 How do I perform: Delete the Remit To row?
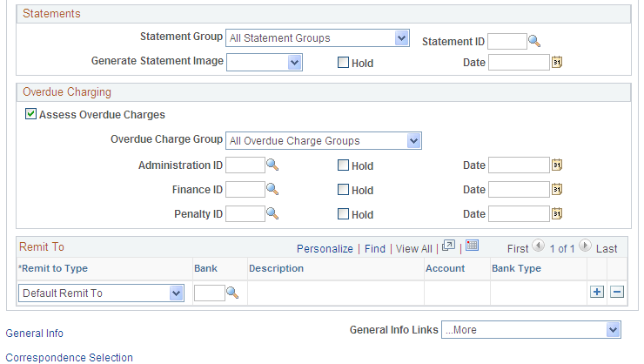(x=617, y=292)
